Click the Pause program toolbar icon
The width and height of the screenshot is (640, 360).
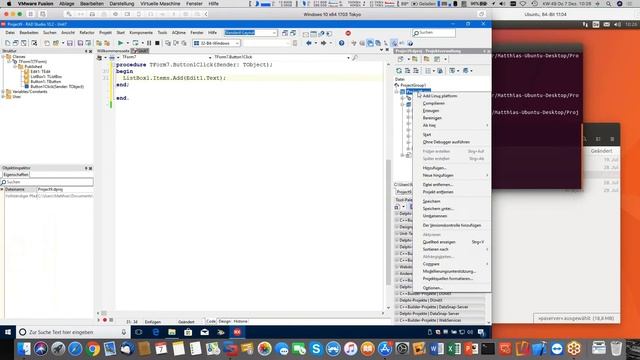click(x=149, y=43)
